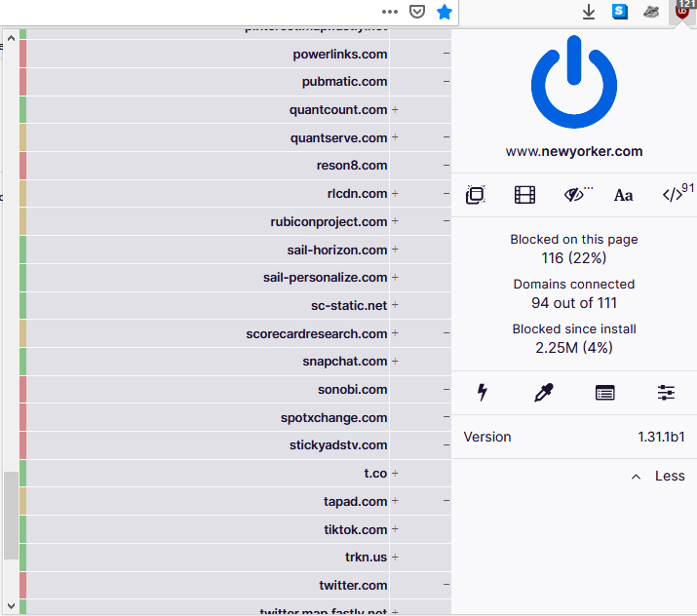Click red rule swatch for powerlinks.com

pos(23,55)
